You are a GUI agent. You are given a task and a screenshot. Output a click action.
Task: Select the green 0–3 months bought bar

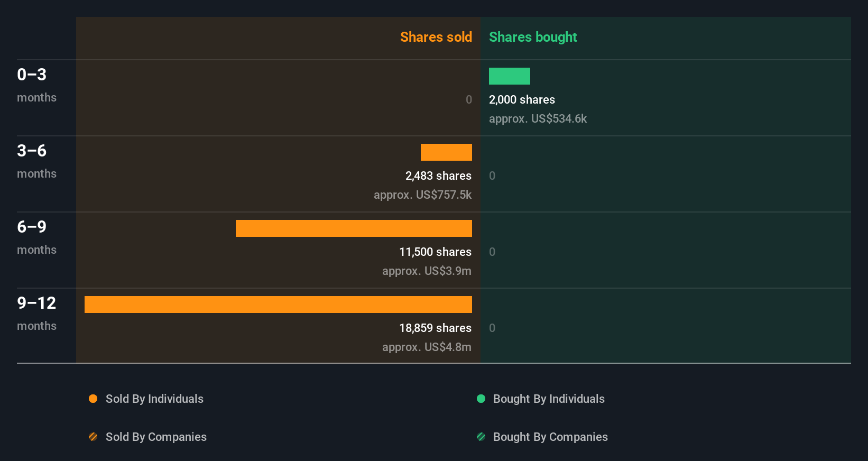pos(510,76)
